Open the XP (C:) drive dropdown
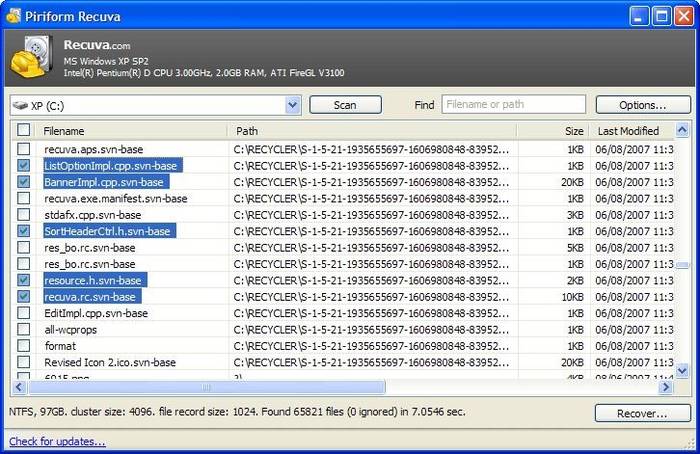This screenshot has width=700, height=454. click(292, 105)
